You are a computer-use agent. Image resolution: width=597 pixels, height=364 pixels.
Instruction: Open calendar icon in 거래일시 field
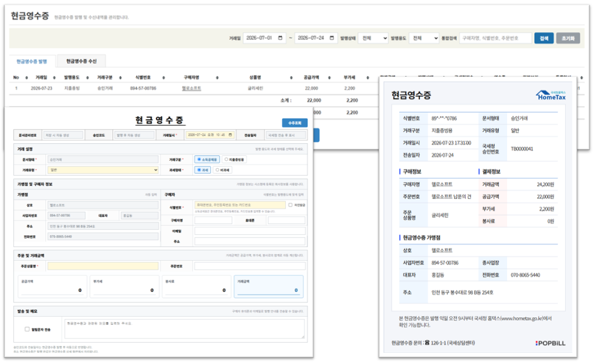[230, 135]
